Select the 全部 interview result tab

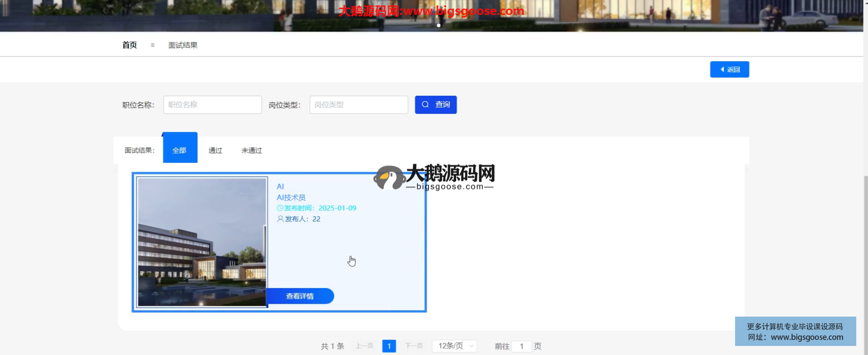pyautogui.click(x=179, y=150)
